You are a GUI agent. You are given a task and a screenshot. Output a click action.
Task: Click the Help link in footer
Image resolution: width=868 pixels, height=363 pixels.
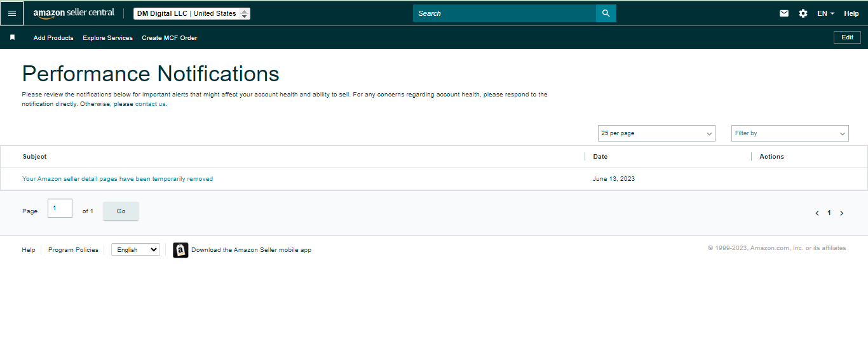[29, 250]
